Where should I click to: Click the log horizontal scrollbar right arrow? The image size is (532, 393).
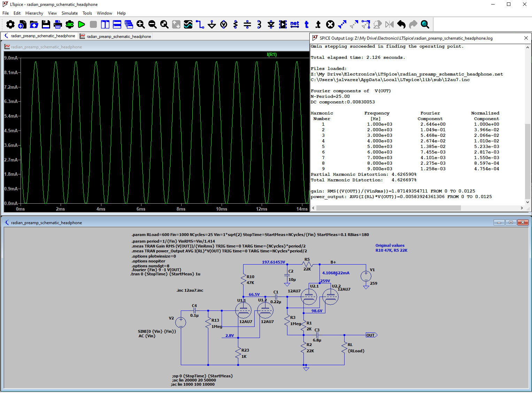(x=522, y=208)
